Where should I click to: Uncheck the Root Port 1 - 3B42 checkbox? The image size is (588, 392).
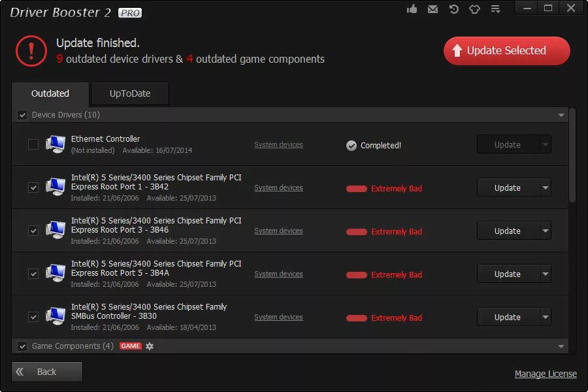(33, 188)
